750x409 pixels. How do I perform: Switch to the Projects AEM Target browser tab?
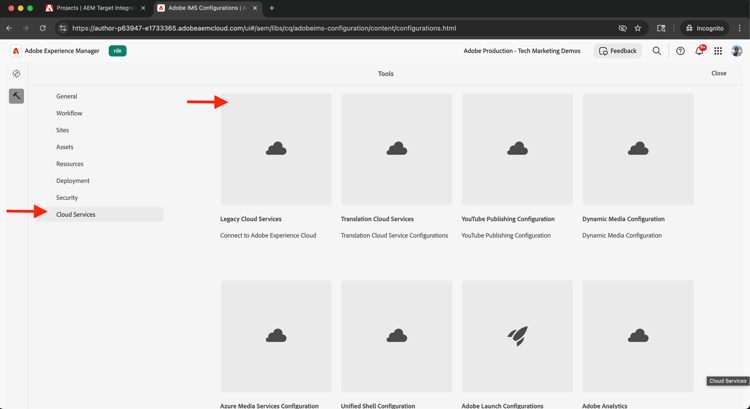(x=96, y=8)
